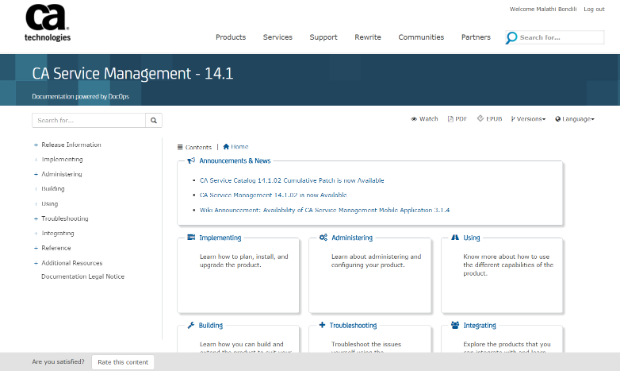Open the Troubleshooting card heading
The image size is (620, 371).
(x=353, y=325)
